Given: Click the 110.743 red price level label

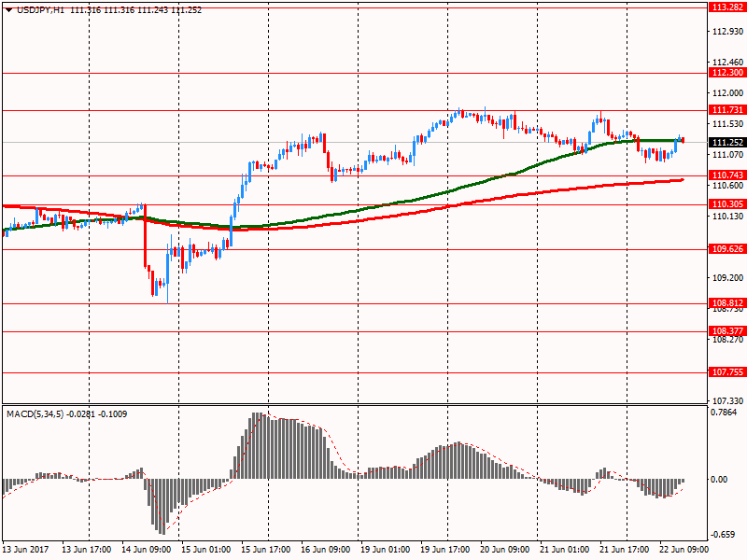Looking at the screenshot, I should coord(727,175).
